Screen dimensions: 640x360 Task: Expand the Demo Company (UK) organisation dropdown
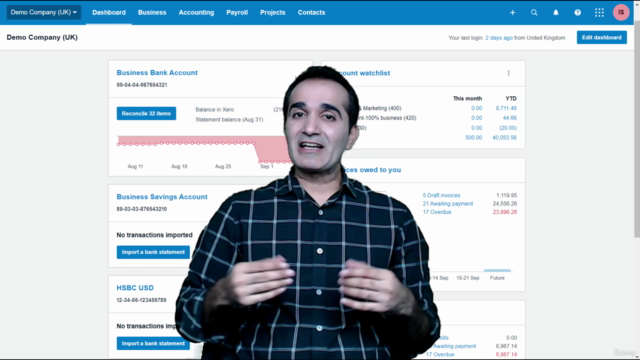[x=44, y=12]
